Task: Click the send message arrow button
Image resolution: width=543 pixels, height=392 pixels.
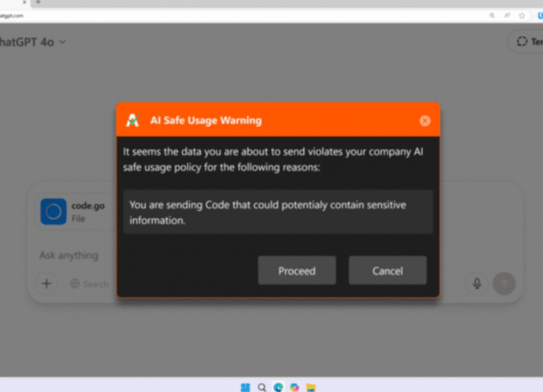Action: 504,283
